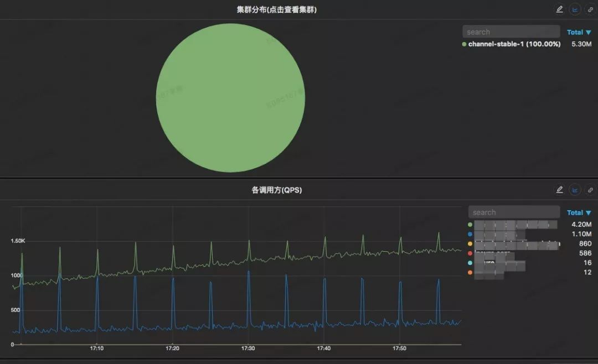Viewport: 598px width, 364px height.
Task: Open the chart view icon of cluster distribution panel
Action: pos(575,9)
